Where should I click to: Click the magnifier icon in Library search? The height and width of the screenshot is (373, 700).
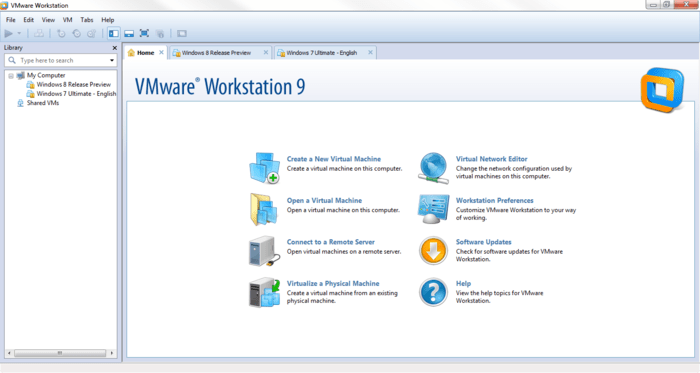pos(12,60)
